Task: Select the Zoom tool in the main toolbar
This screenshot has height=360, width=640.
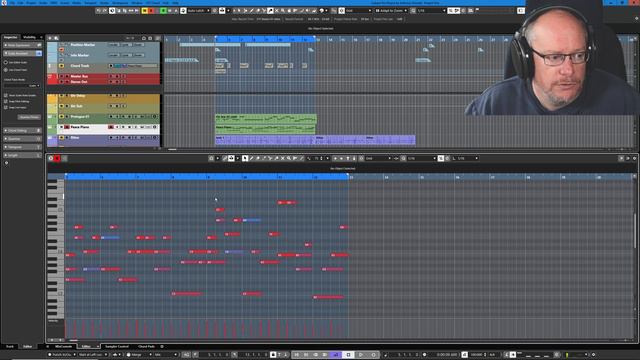Action: click(282, 11)
